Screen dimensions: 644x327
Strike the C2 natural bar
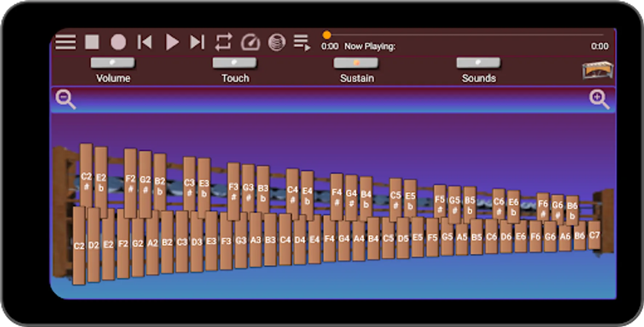tap(79, 246)
